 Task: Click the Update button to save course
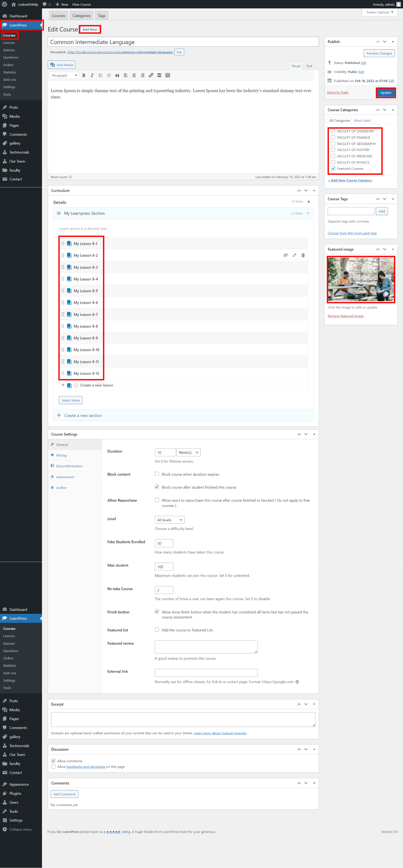[385, 93]
